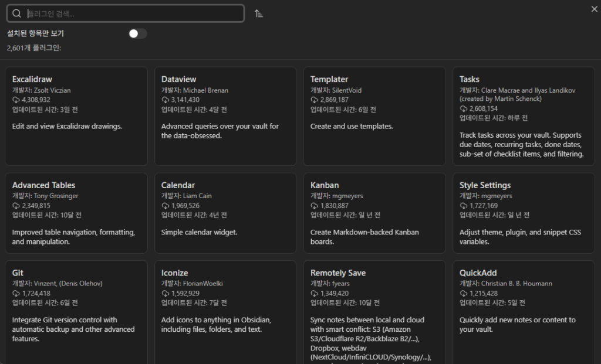
Task: Click author text 'FlorianWoelki'
Action: (x=202, y=284)
